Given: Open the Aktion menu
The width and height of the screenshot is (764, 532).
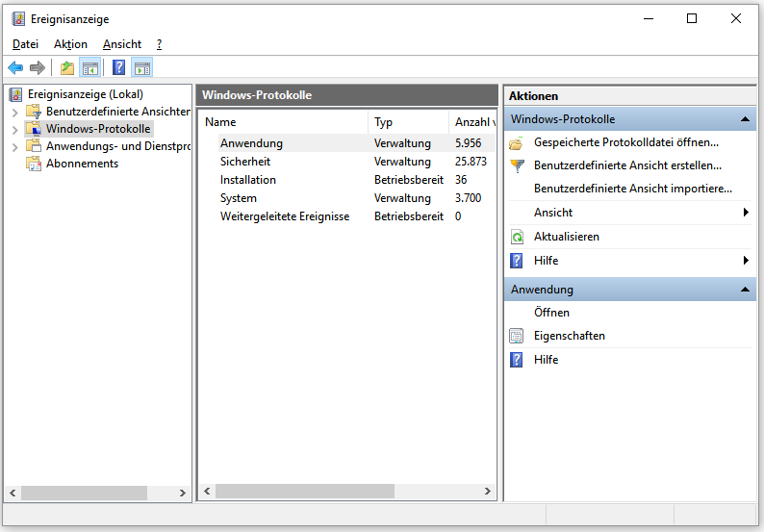Looking at the screenshot, I should click(70, 44).
